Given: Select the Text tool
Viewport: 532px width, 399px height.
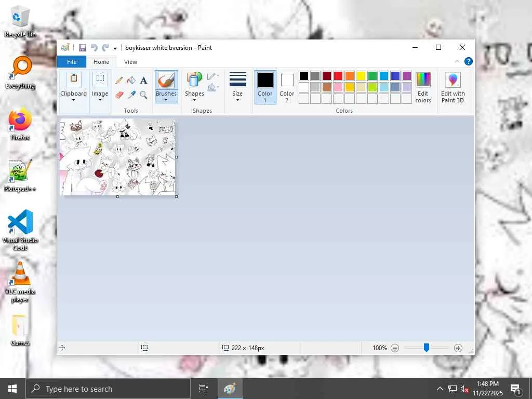Looking at the screenshot, I should (x=143, y=81).
